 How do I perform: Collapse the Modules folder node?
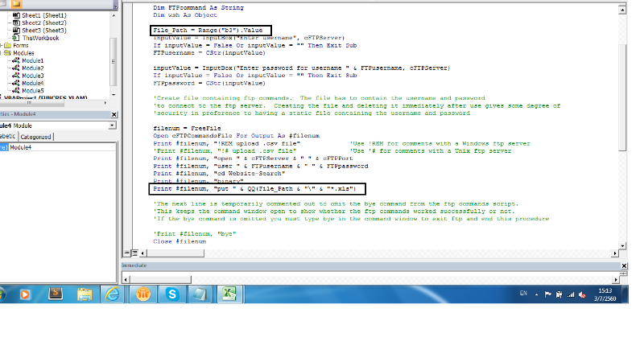2,53
